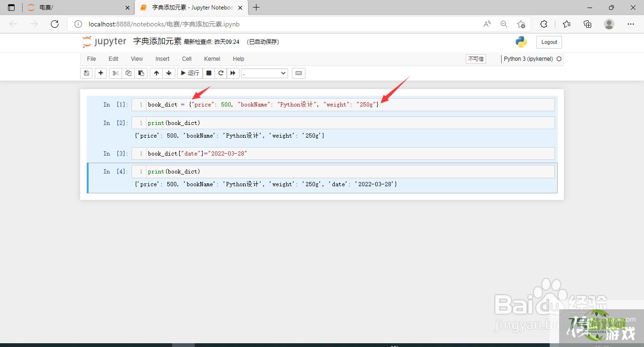
Task: Open the Kernel menu
Action: pyautogui.click(x=212, y=59)
